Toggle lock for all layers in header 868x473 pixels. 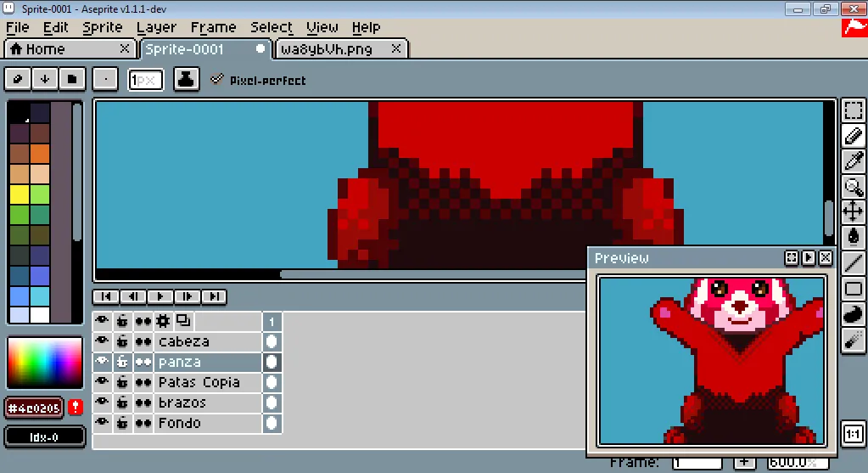122,321
